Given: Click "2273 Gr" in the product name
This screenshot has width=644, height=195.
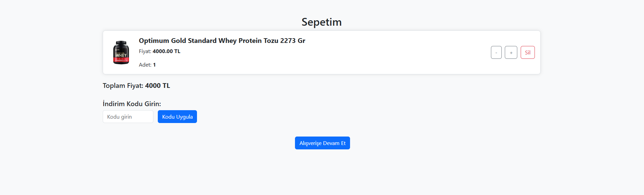Looking at the screenshot, I should click(x=293, y=41).
